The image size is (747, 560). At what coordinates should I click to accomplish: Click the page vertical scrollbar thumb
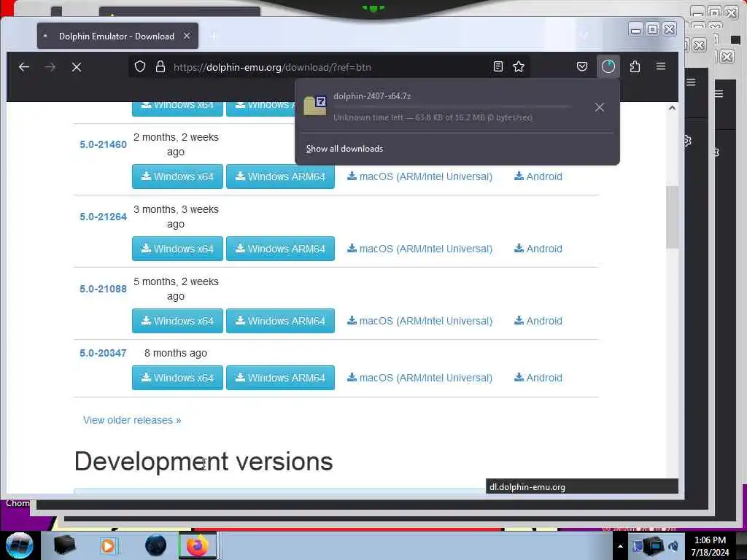click(672, 217)
